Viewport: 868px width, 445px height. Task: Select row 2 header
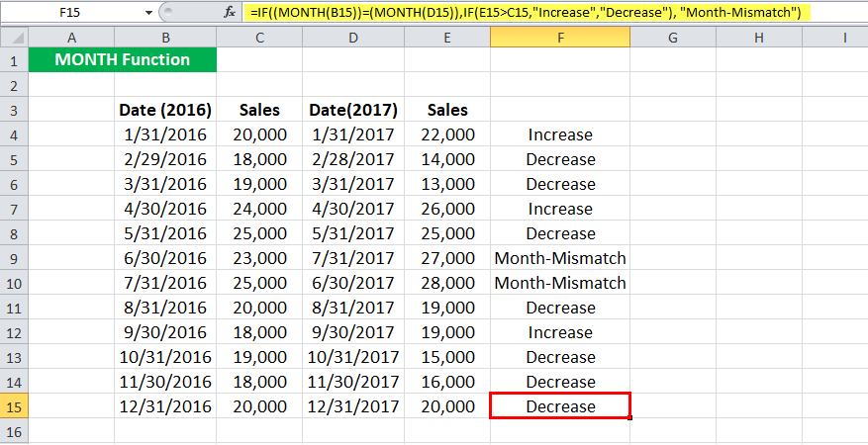click(x=14, y=85)
